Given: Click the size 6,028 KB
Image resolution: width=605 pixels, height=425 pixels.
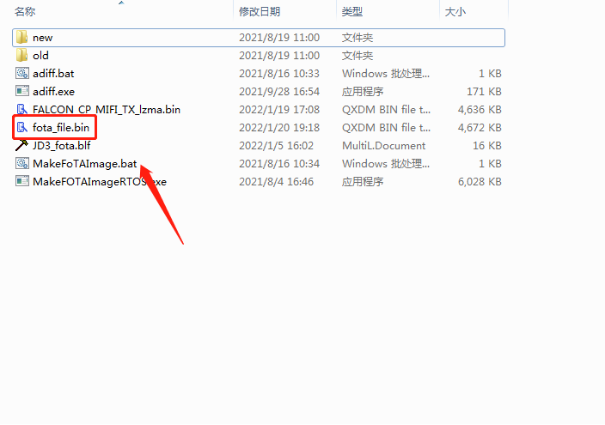Looking at the screenshot, I should (480, 181).
